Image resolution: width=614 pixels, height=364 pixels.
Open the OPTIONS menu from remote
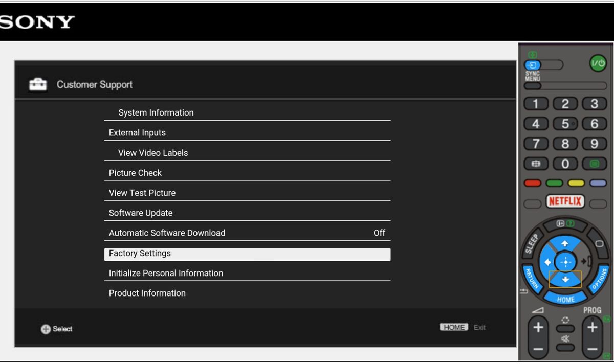(599, 279)
